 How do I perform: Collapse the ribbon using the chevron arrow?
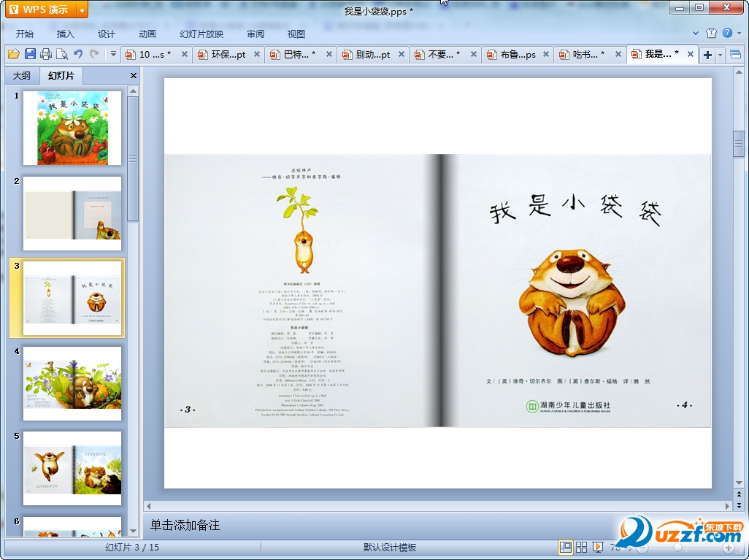696,34
